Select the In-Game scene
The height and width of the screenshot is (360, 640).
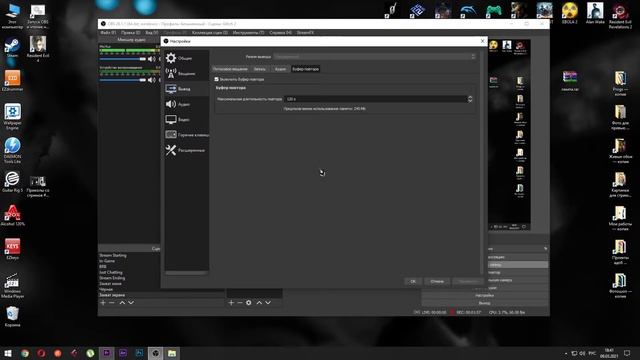point(107,261)
